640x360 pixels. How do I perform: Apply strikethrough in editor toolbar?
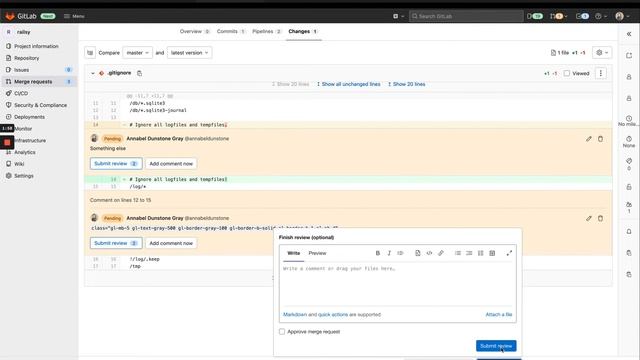(400, 253)
